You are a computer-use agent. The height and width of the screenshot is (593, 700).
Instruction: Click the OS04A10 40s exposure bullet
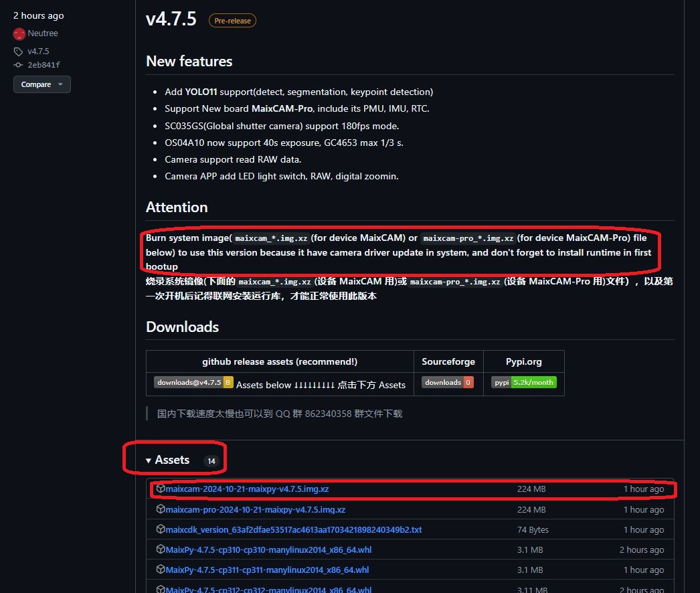[x=284, y=143]
